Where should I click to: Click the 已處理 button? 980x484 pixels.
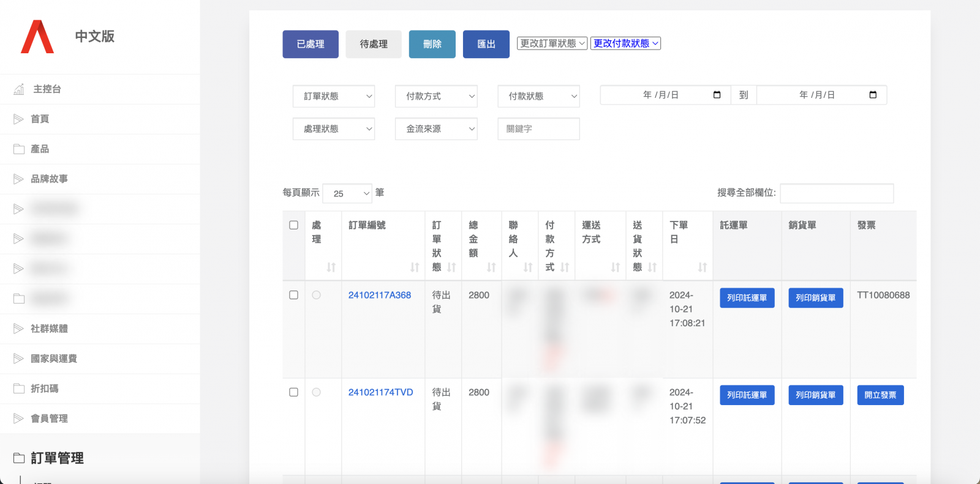(311, 44)
